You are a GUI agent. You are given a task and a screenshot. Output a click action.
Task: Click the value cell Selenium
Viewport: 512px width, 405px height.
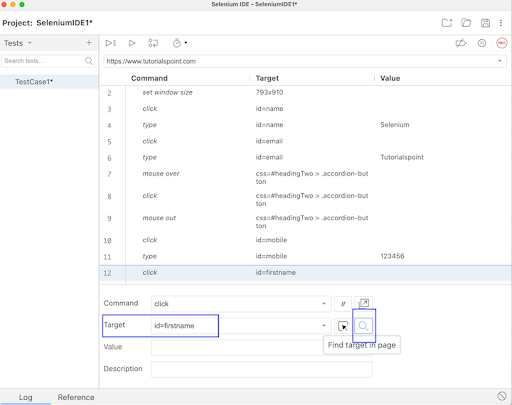[395, 125]
